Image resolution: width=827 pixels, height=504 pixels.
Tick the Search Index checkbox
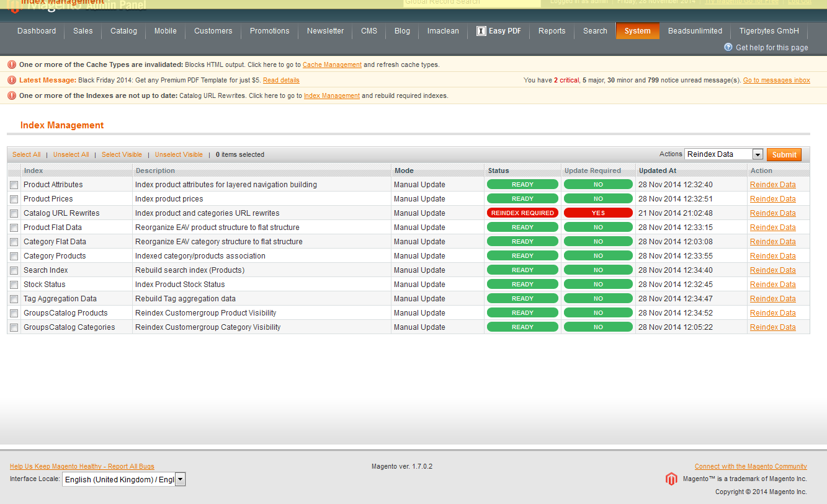14,270
